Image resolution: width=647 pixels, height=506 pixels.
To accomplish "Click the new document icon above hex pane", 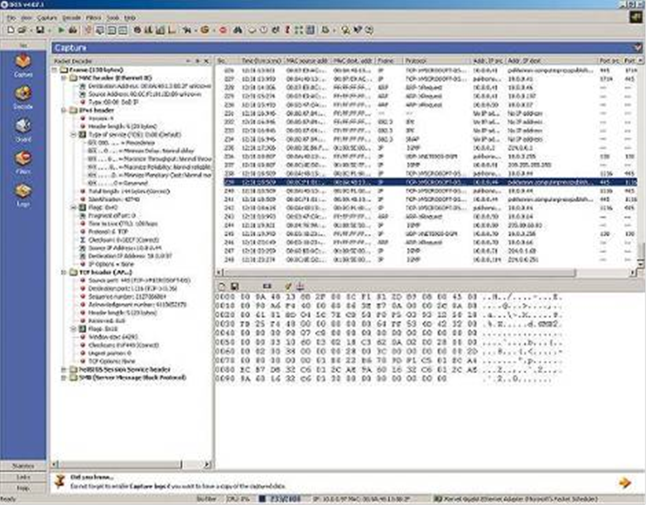I will coord(222,286).
